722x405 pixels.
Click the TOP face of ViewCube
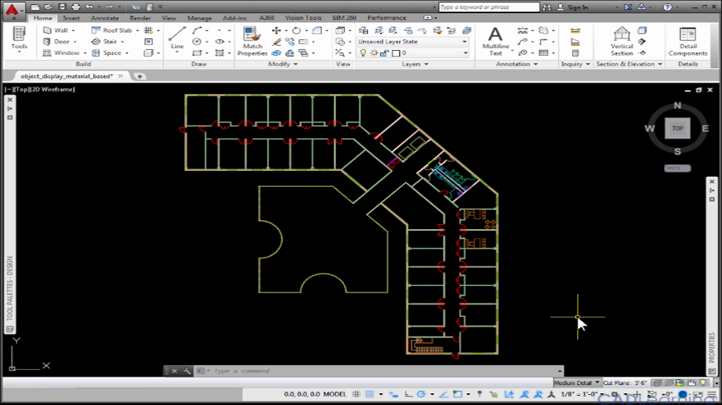(677, 128)
